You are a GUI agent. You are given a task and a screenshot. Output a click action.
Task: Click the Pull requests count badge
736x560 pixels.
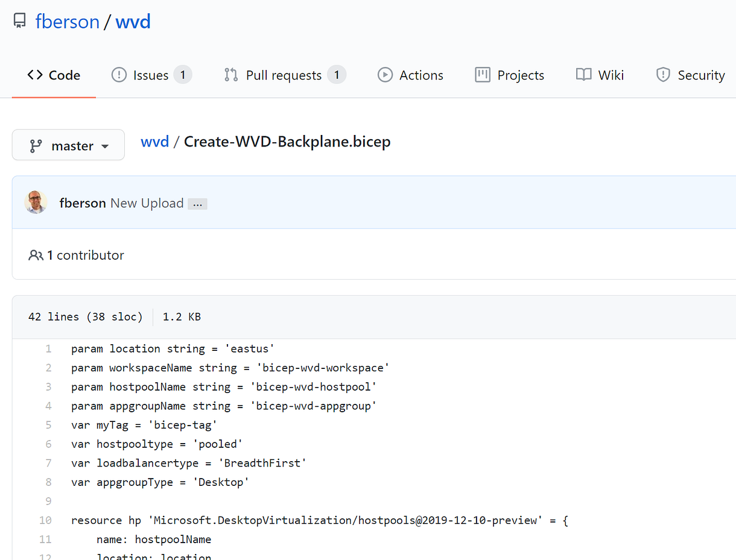337,75
